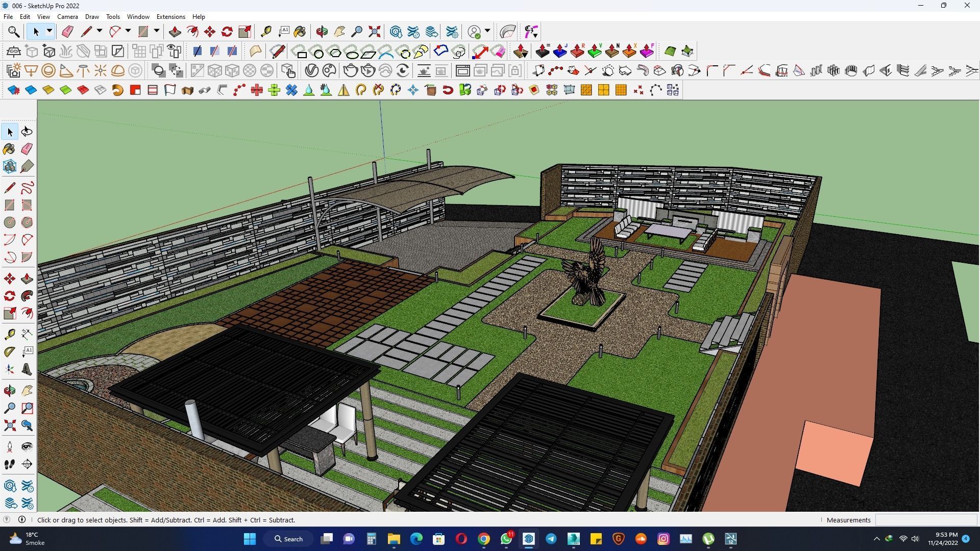Activate the Orbit tool in top toolbar
Screen dimensions: 980x551
322,32
